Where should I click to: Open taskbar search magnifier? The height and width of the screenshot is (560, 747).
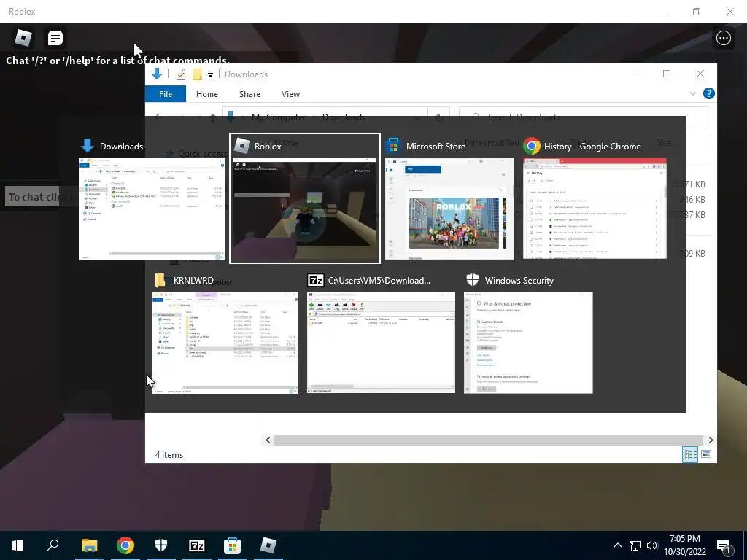point(53,545)
